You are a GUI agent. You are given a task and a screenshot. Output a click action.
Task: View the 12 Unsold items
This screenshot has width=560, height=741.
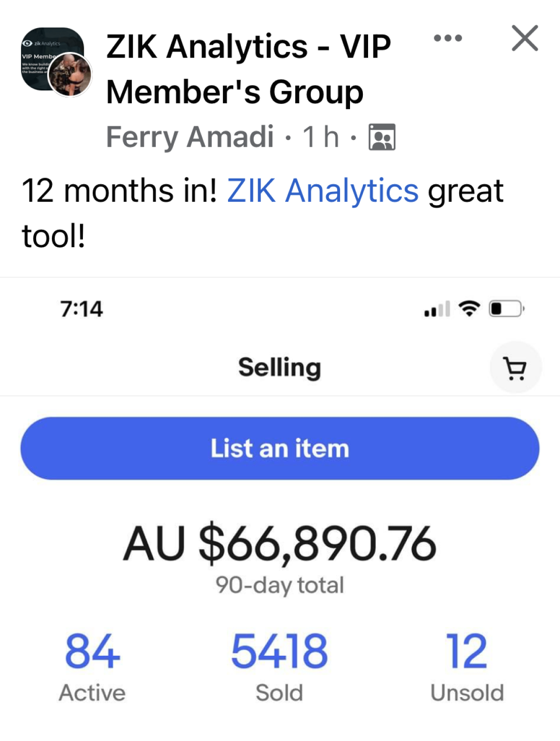(467, 667)
